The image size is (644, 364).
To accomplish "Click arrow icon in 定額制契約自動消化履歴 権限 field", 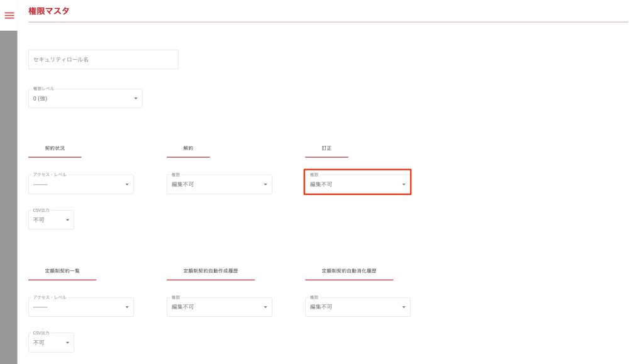I will (x=404, y=307).
